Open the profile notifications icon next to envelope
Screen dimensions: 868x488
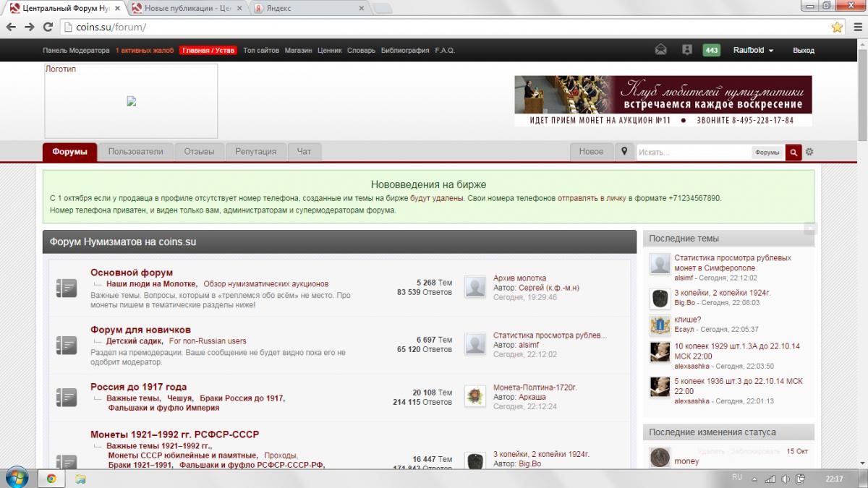point(687,50)
